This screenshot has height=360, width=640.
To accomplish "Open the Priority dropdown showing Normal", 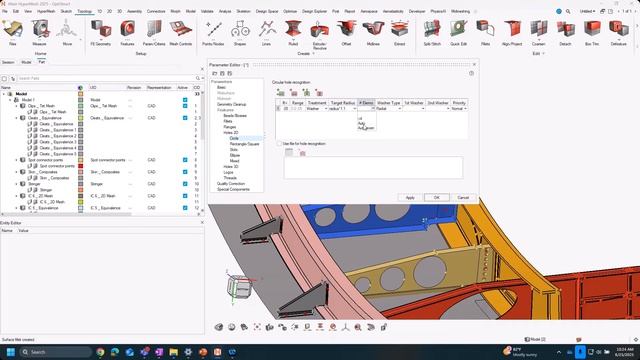I will click(459, 109).
